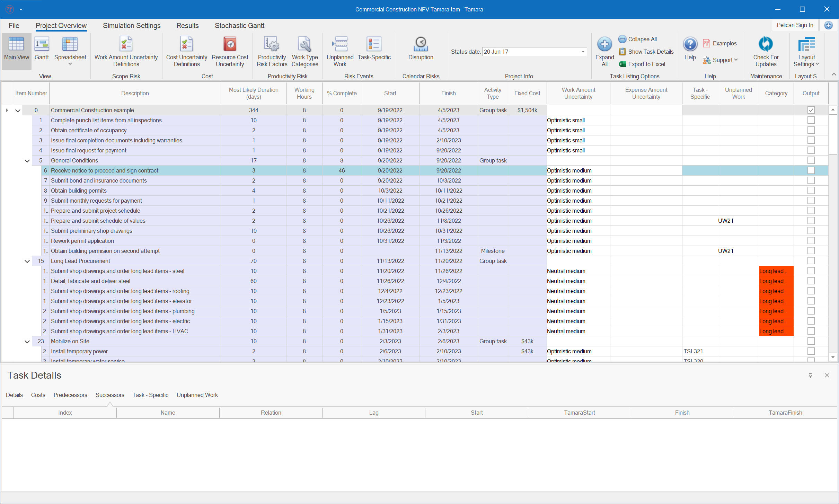Switch to the Stochastic Gantt tab

(x=239, y=25)
